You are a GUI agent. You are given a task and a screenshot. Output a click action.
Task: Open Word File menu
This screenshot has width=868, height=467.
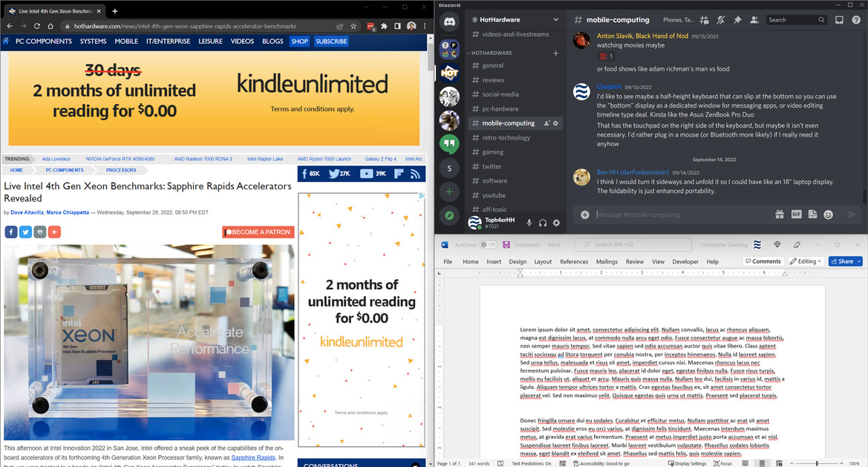coord(448,262)
